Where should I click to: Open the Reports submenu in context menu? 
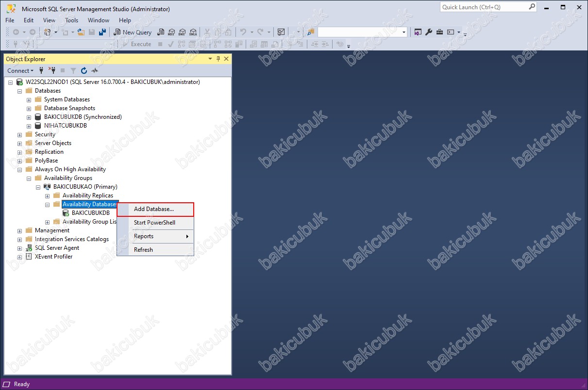[x=155, y=236]
